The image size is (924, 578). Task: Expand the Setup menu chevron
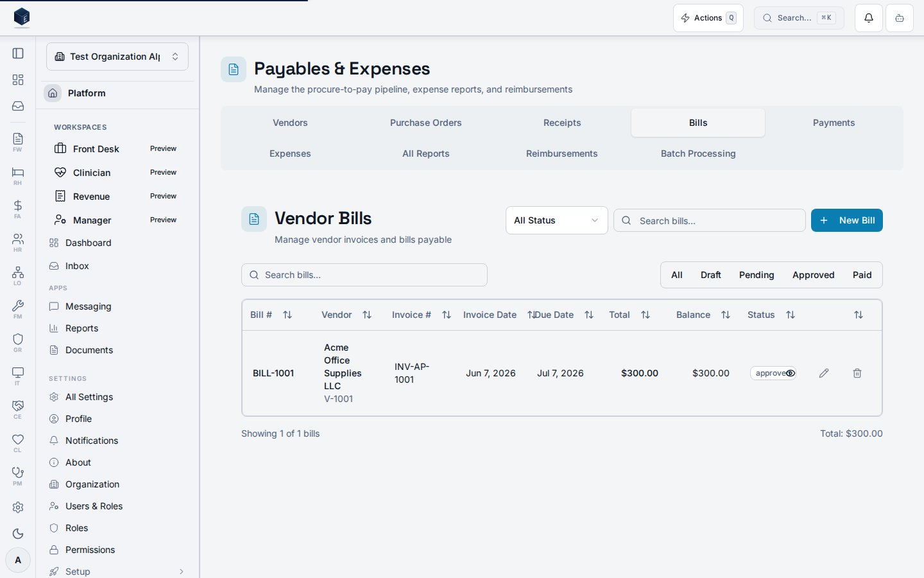coord(182,572)
